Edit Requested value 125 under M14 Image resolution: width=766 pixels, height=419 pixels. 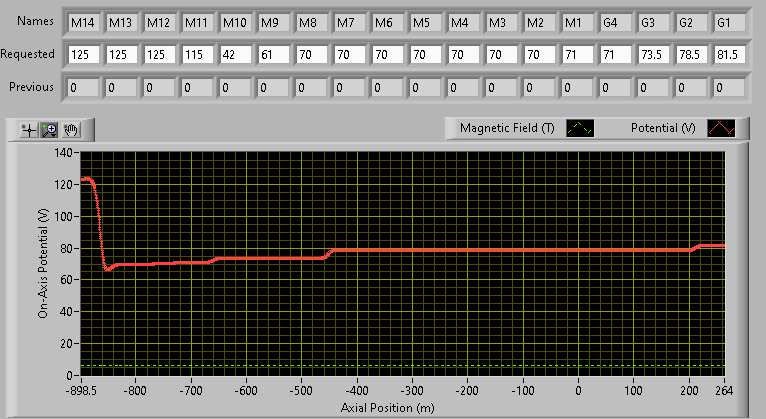click(84, 55)
